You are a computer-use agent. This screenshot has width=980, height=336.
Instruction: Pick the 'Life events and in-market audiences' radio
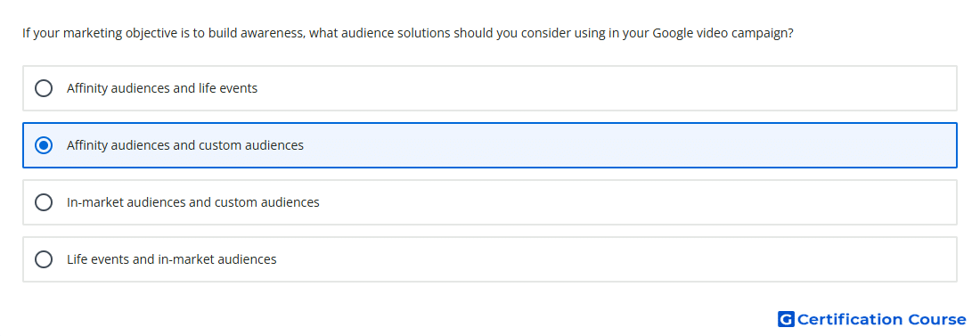pos(44,259)
